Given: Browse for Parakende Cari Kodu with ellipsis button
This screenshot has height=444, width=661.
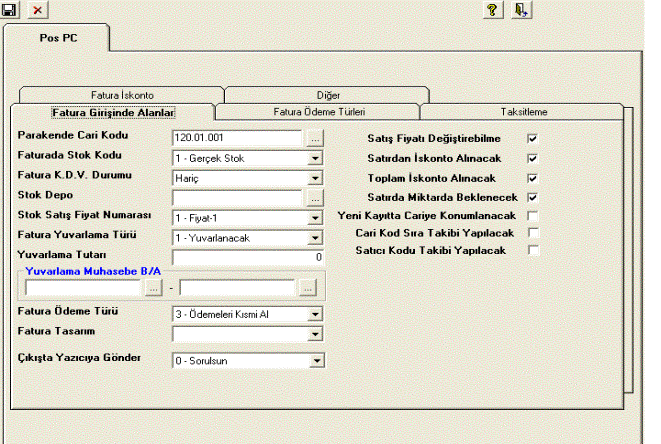Looking at the screenshot, I should [x=315, y=138].
